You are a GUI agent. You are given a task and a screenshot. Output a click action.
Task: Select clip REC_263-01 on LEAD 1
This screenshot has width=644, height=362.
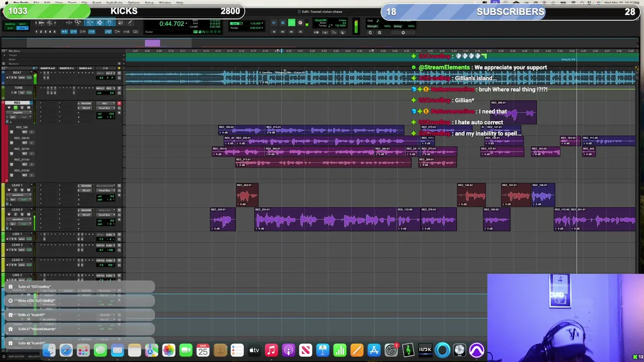click(x=247, y=195)
